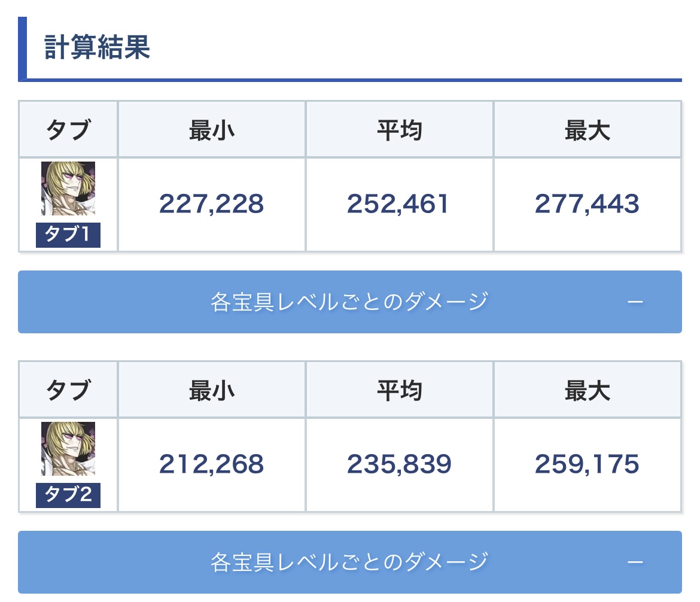
Task: Click the maximum damage value 277,443
Action: tap(587, 204)
